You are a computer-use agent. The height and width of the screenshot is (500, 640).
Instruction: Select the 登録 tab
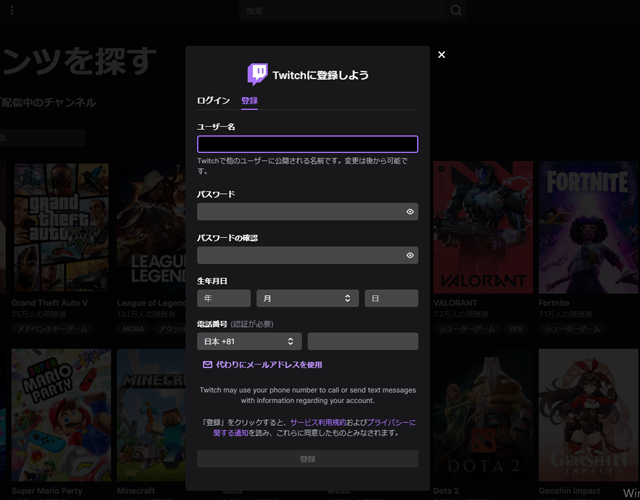click(x=250, y=101)
